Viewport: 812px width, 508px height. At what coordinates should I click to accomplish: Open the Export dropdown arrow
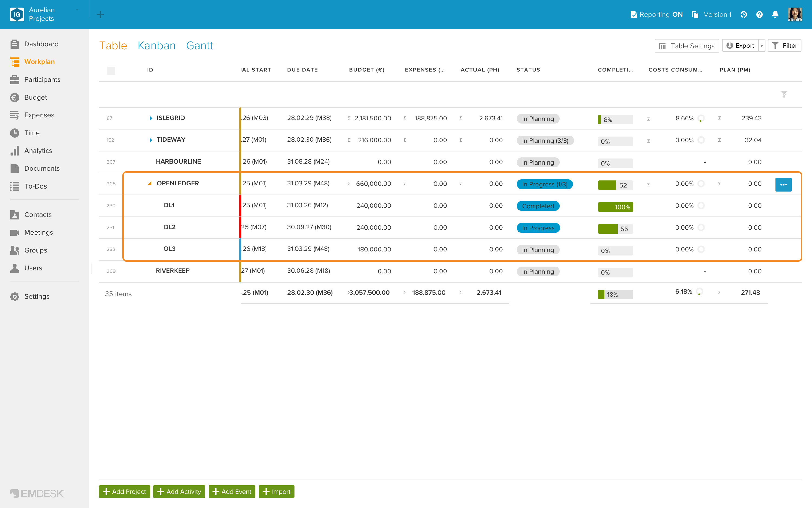tap(762, 46)
